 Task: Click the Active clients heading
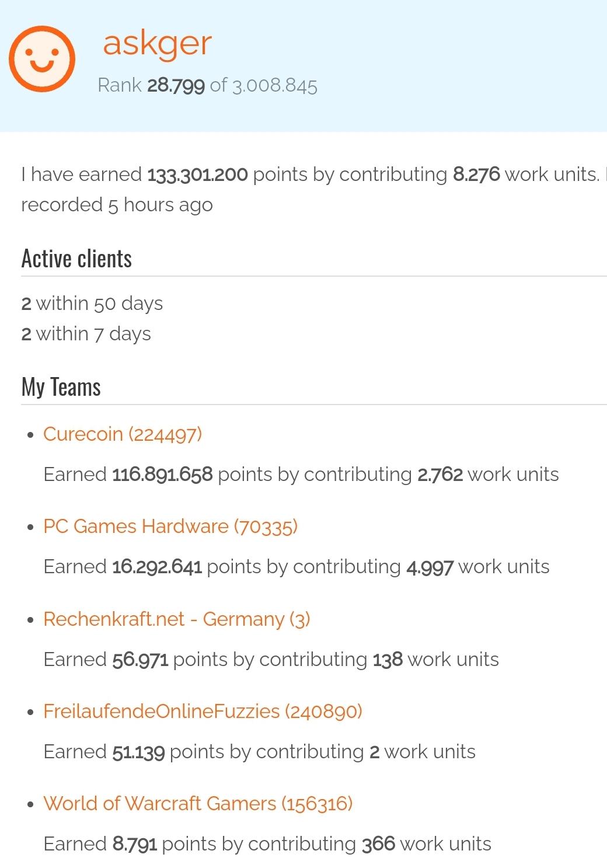76,259
